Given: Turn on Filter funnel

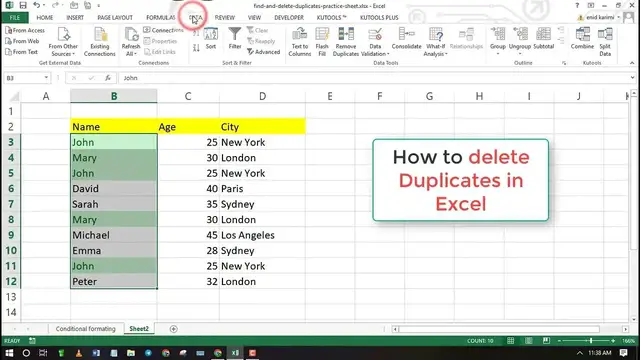Looking at the screenshot, I should click(x=235, y=38).
